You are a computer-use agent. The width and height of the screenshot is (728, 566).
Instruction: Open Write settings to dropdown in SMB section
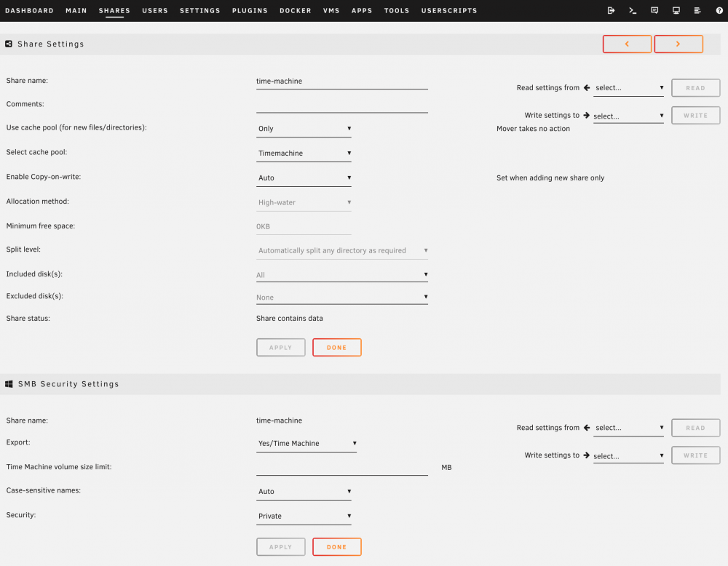pos(629,455)
